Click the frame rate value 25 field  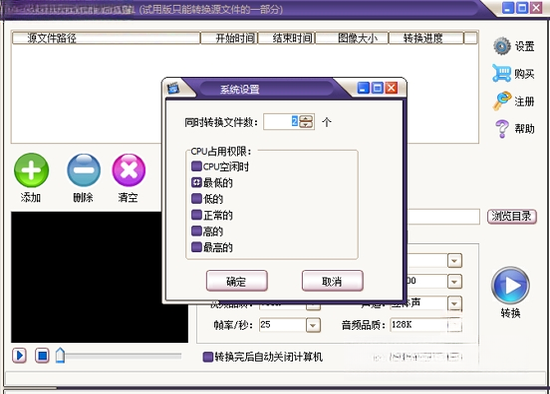(282, 325)
